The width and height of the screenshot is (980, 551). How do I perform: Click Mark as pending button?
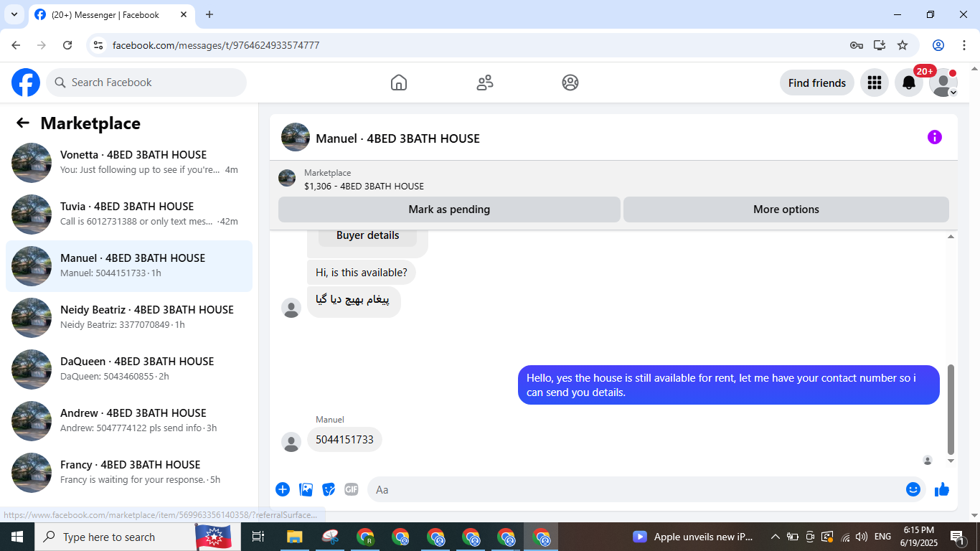coord(449,209)
